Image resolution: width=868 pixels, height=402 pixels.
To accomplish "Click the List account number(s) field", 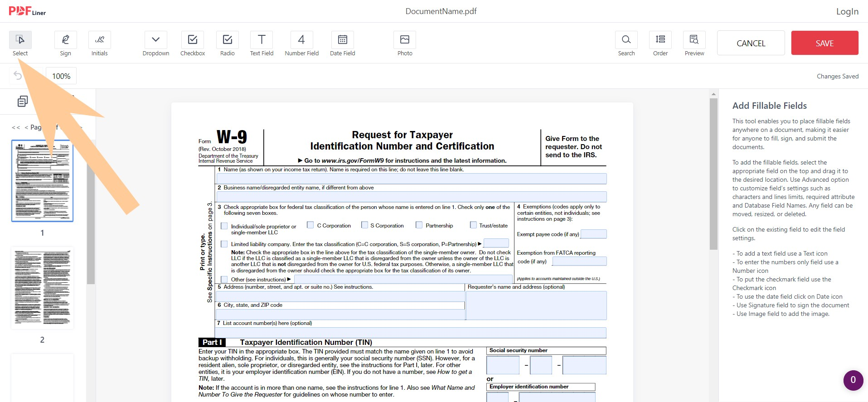I will click(411, 333).
